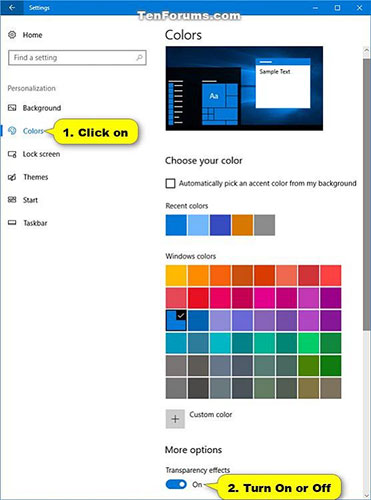Click the Start tiles icon

(12, 200)
